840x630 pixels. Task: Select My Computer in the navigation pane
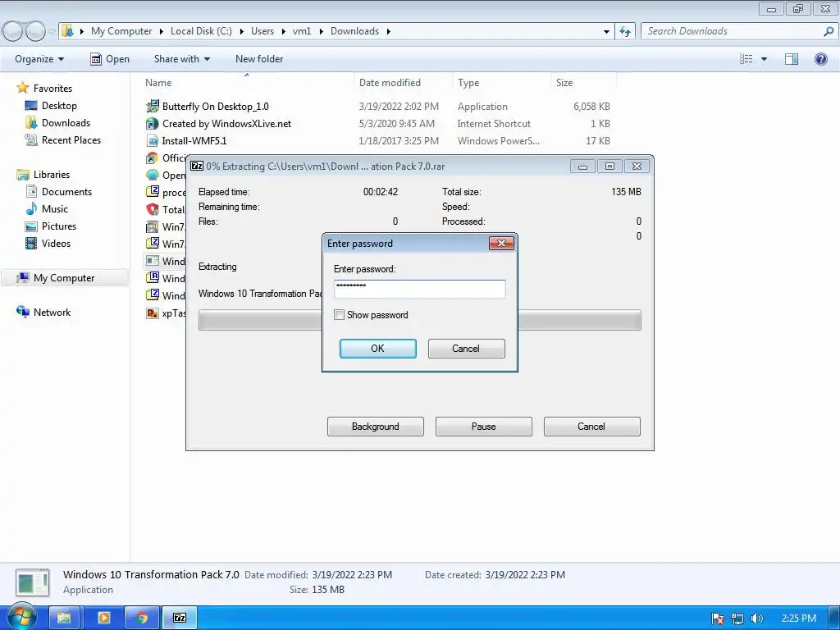64,278
